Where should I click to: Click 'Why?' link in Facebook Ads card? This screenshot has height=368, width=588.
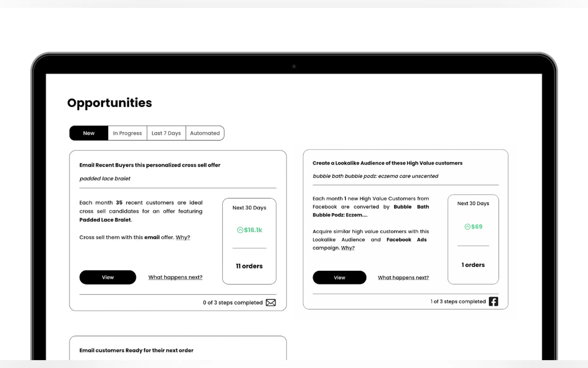[x=348, y=248]
